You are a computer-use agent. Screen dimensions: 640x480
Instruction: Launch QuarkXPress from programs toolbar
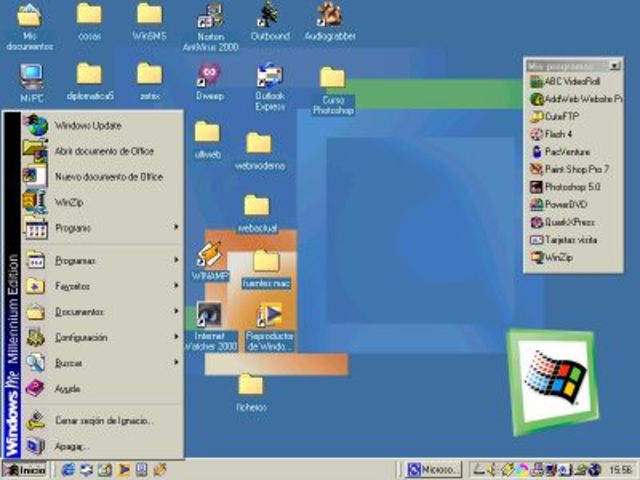562,222
